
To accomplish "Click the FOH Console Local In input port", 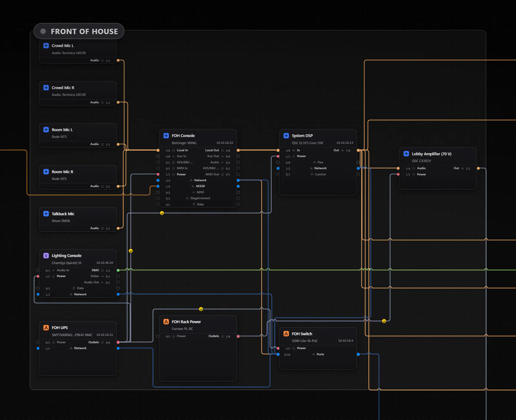I will (x=158, y=150).
